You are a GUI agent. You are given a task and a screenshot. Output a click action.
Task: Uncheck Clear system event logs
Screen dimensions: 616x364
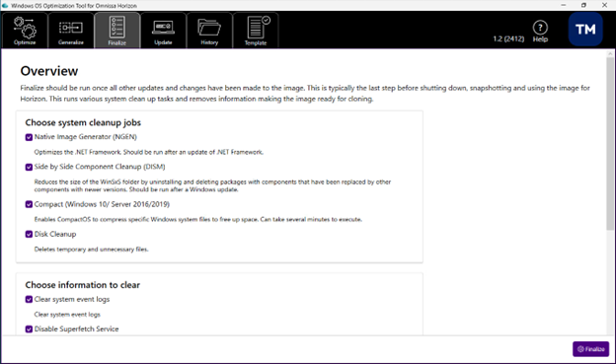29,299
